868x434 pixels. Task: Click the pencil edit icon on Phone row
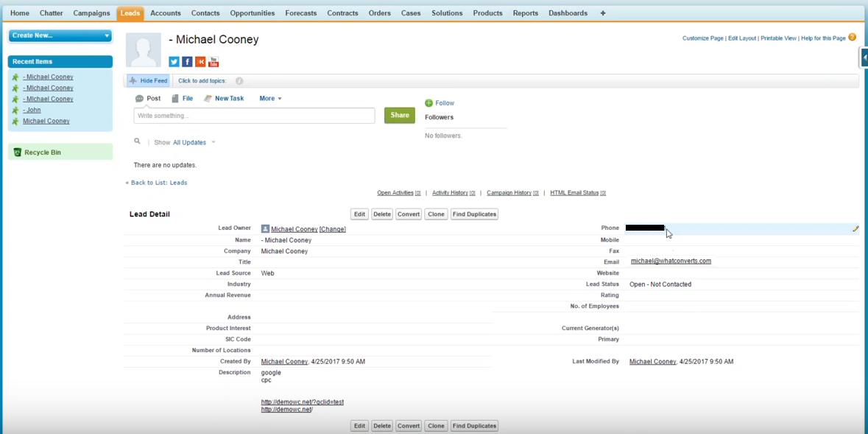(855, 228)
